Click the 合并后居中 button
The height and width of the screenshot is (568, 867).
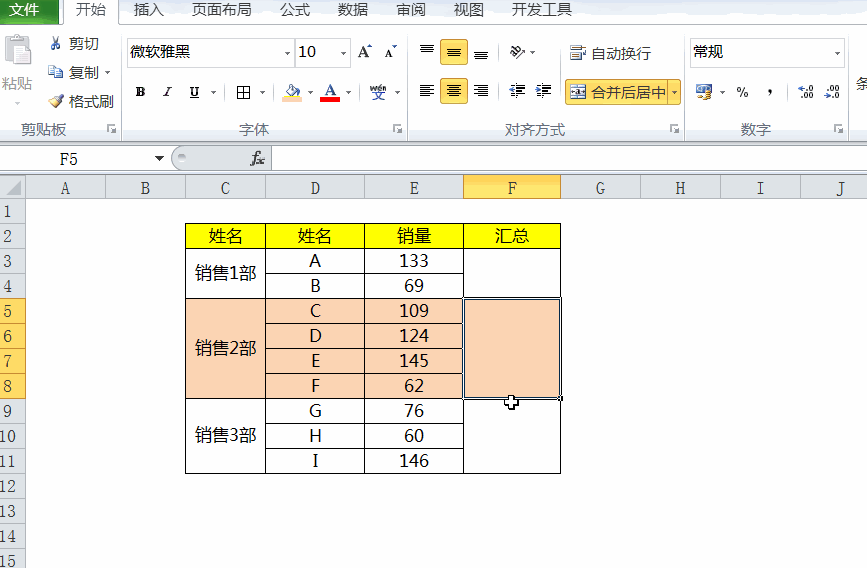617,92
